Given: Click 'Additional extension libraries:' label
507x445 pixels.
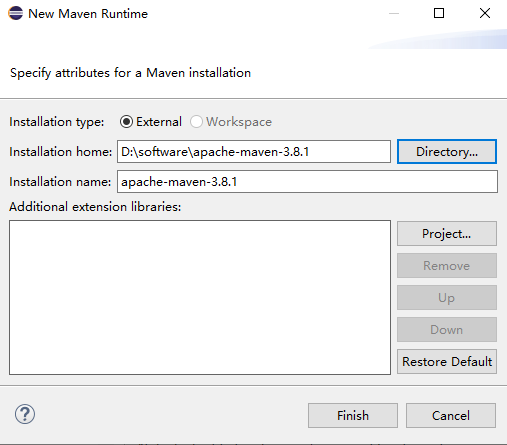Looking at the screenshot, I should click(x=95, y=207).
